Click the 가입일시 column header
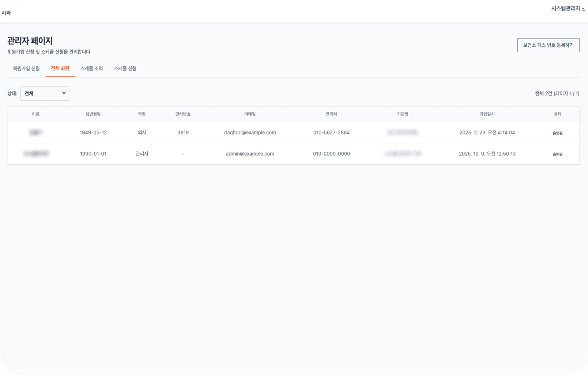 click(x=487, y=114)
